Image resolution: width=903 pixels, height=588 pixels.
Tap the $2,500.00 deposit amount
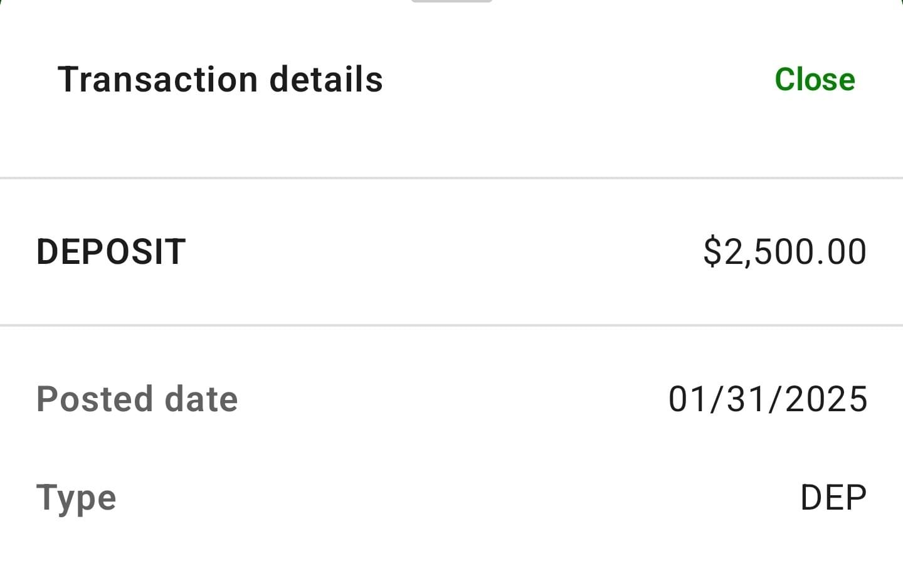point(784,251)
